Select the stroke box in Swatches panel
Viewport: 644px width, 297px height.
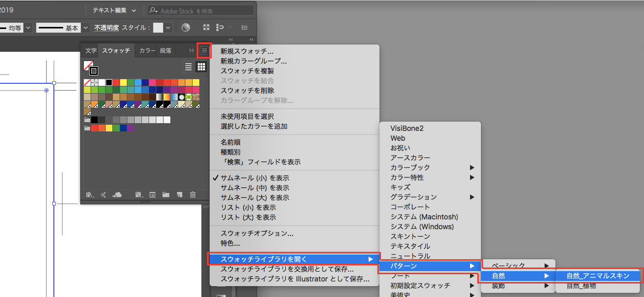point(94,70)
